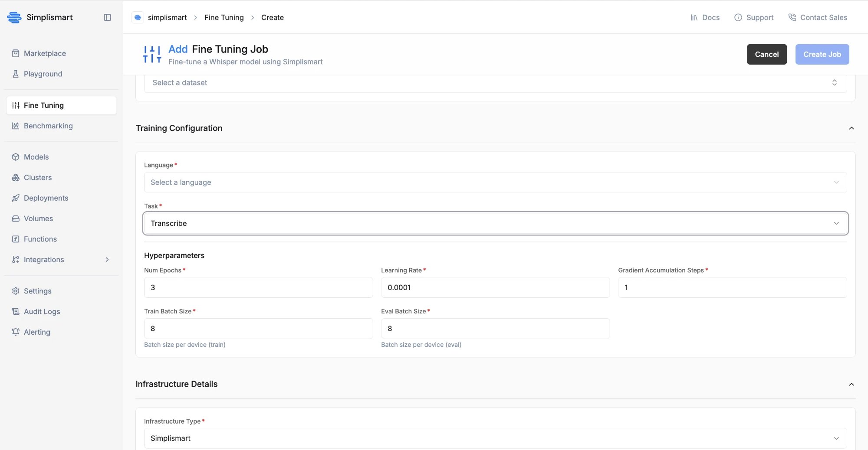This screenshot has height=450, width=868.
Task: Click the Marketplace bag icon
Action: click(16, 53)
